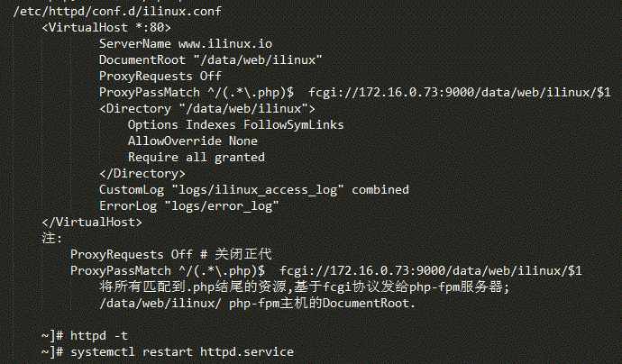622x364 pixels.
Task: Click the CustomLog ilinux_access_log combined line
Action: [x=254, y=190]
